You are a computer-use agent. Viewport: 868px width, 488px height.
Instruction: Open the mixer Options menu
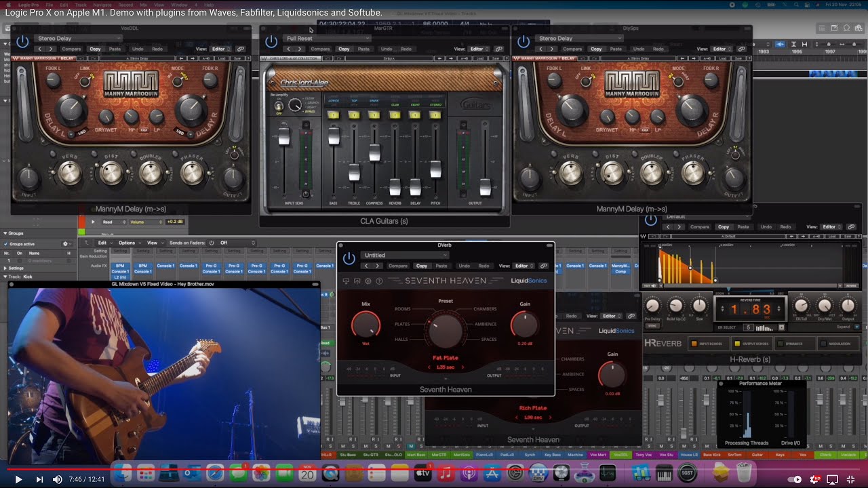click(x=129, y=243)
